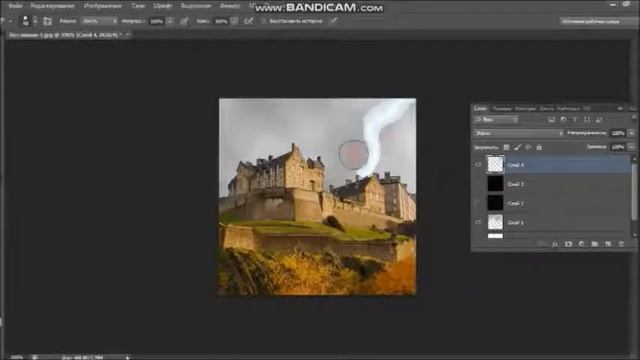
Task: Open the tool preset picker in options bar
Action: 10,21
